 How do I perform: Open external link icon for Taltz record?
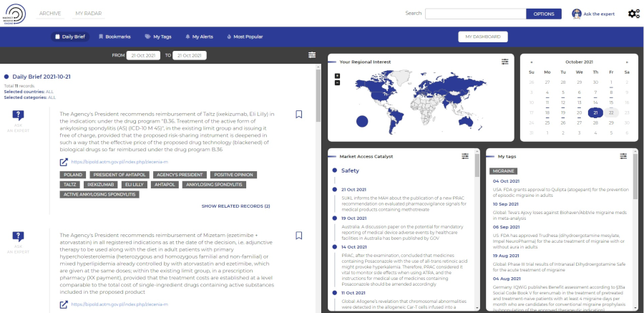64,162
